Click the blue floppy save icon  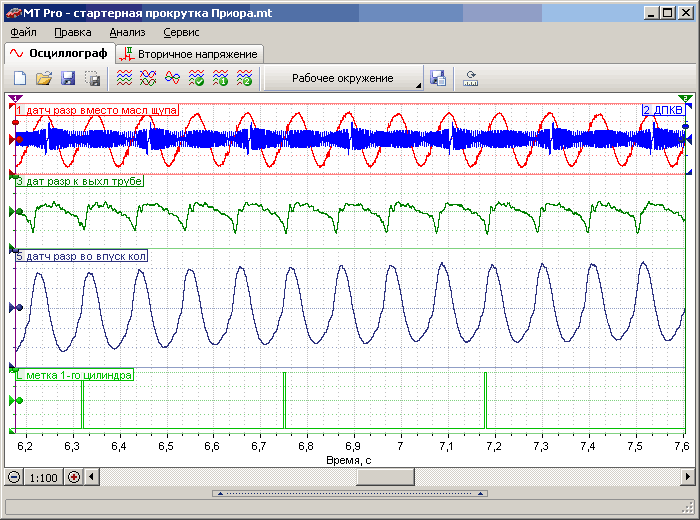pyautogui.click(x=68, y=78)
